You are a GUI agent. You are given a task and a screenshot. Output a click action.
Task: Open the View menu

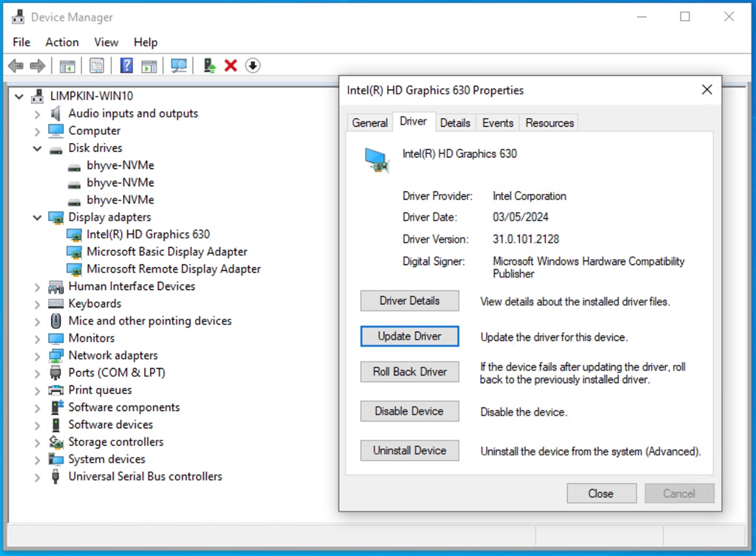[x=106, y=42]
